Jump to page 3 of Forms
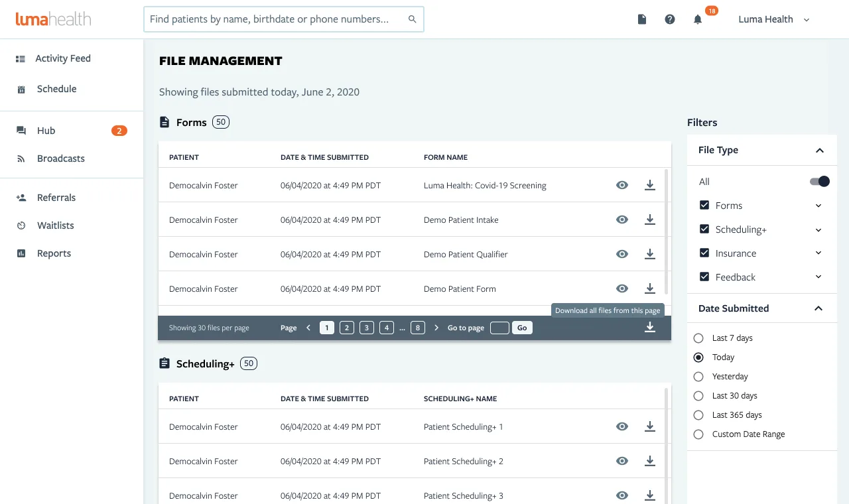 [367, 328]
